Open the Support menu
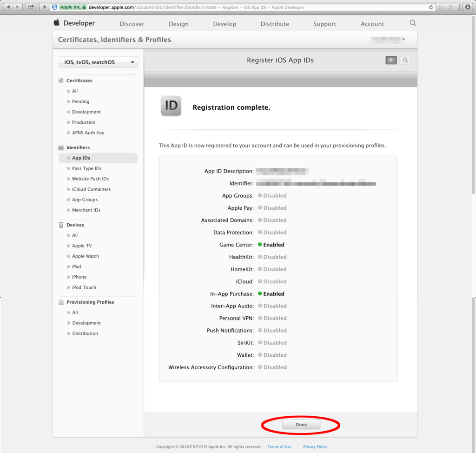The height and width of the screenshot is (453, 476). 325,24
